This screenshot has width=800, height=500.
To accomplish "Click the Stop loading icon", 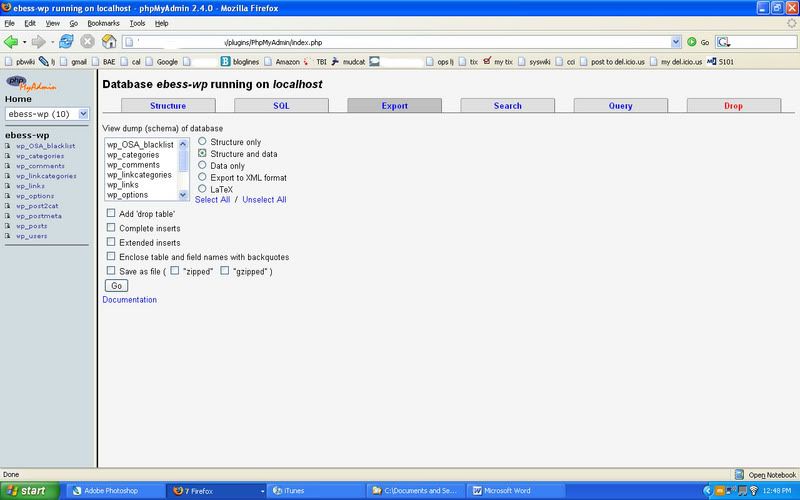I will tap(87, 42).
